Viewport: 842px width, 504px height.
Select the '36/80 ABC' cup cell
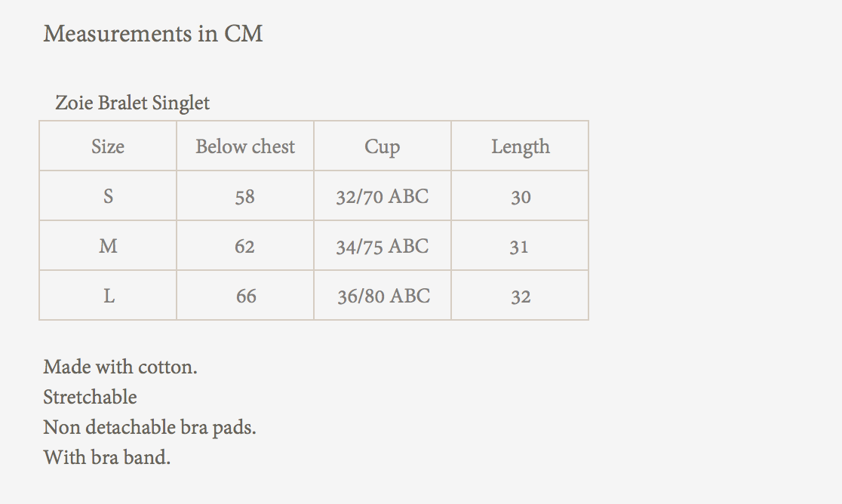coord(383,297)
